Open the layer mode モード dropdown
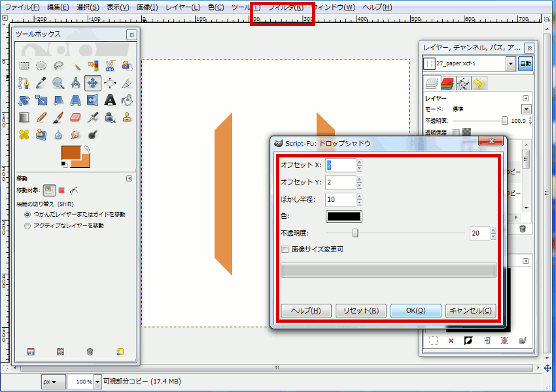This screenshot has height=392, width=556. pos(525,108)
